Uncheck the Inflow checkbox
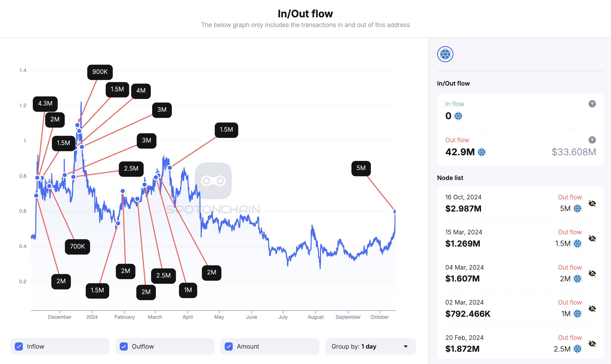Viewport: 611px width, 364px height. point(19,346)
